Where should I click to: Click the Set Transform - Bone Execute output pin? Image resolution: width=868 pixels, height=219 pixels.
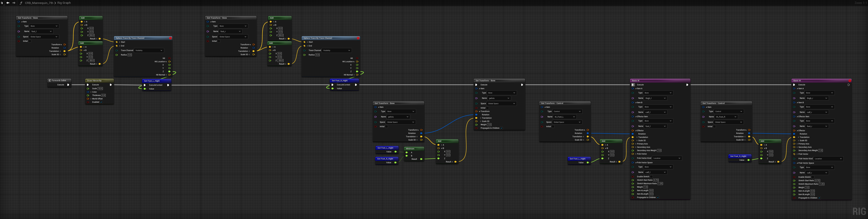pos(522,85)
